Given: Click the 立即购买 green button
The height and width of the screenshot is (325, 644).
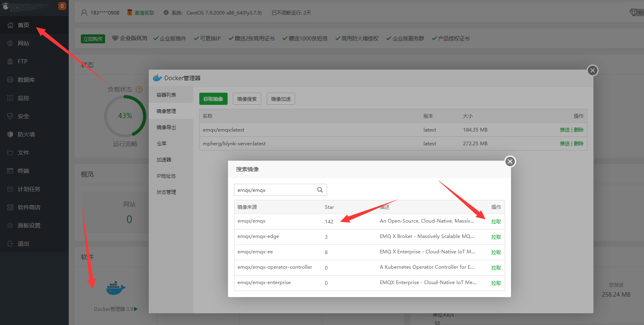Looking at the screenshot, I should point(93,39).
